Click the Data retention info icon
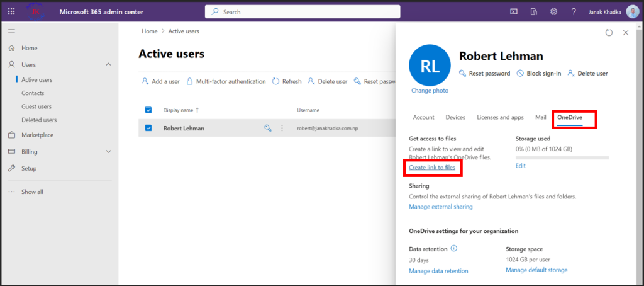This screenshot has width=644, height=286. [454, 249]
